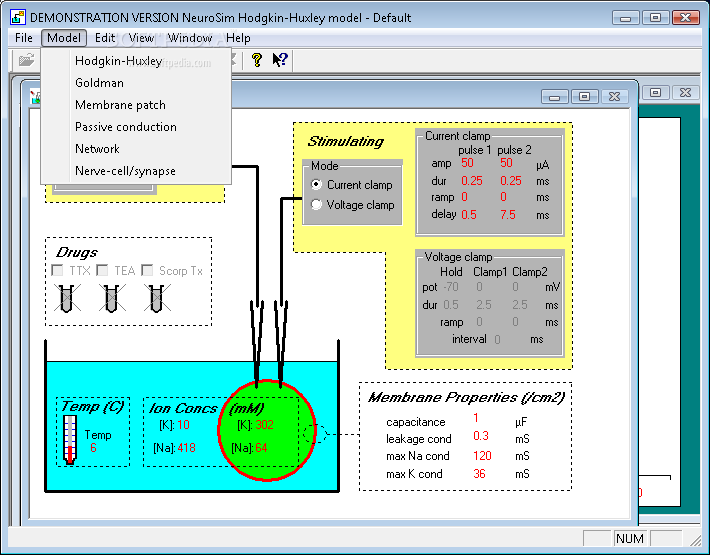Maximize the main NeuroSim window
Viewport: 710px width, 555px height.
[x=655, y=18]
